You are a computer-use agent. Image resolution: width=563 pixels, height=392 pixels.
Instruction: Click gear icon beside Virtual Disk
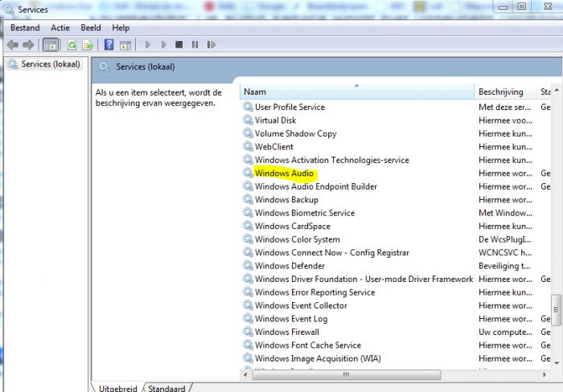tap(248, 120)
